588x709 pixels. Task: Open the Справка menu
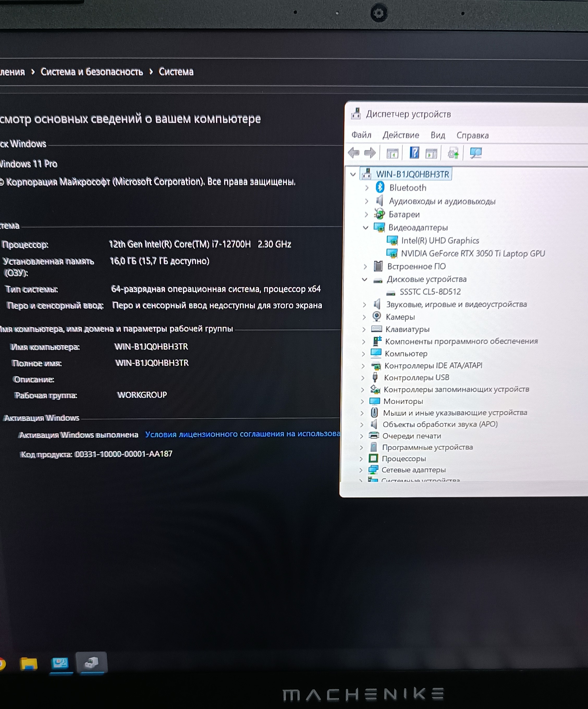[x=473, y=135]
